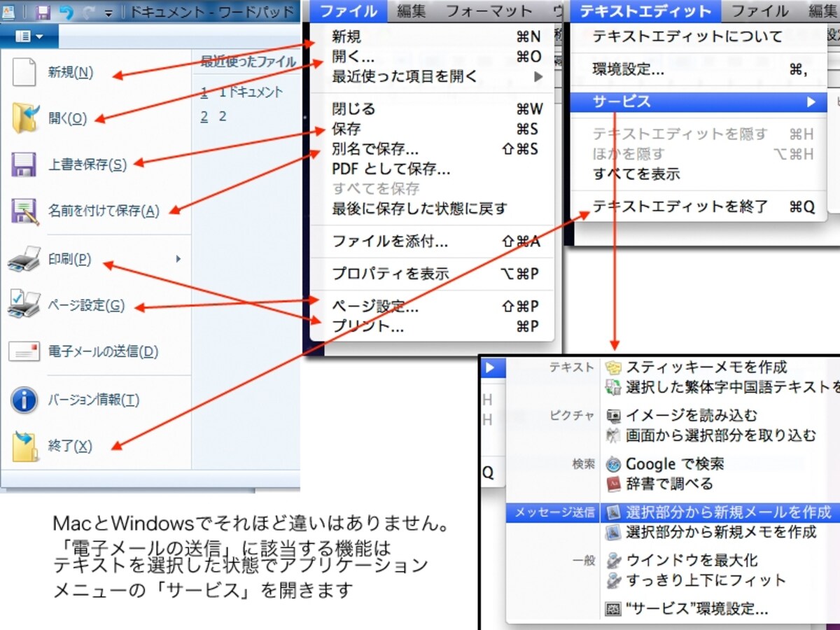Choose テキストエディットについて menu item

point(699,36)
